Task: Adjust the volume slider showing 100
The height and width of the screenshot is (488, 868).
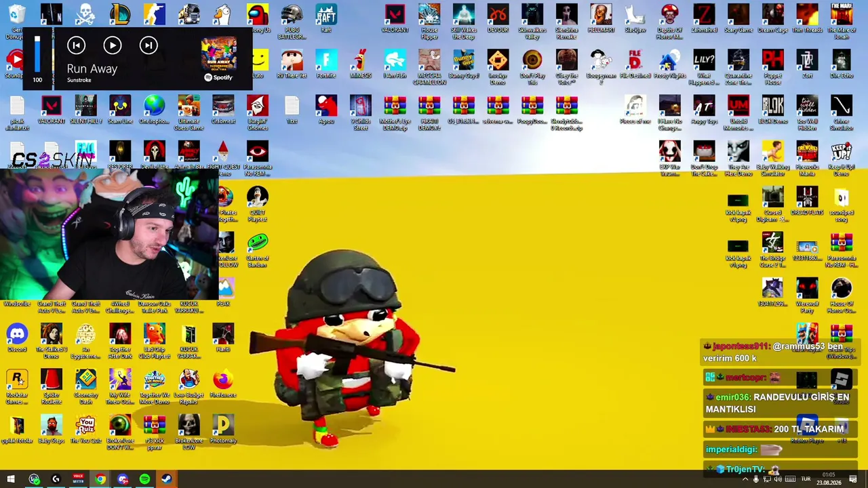Action: (37, 54)
